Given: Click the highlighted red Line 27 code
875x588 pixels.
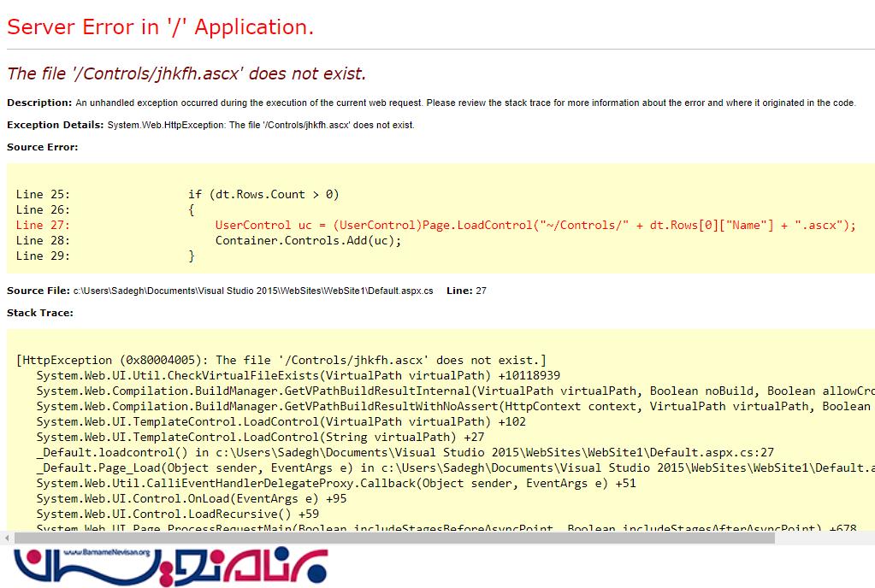Looking at the screenshot, I should tap(535, 225).
